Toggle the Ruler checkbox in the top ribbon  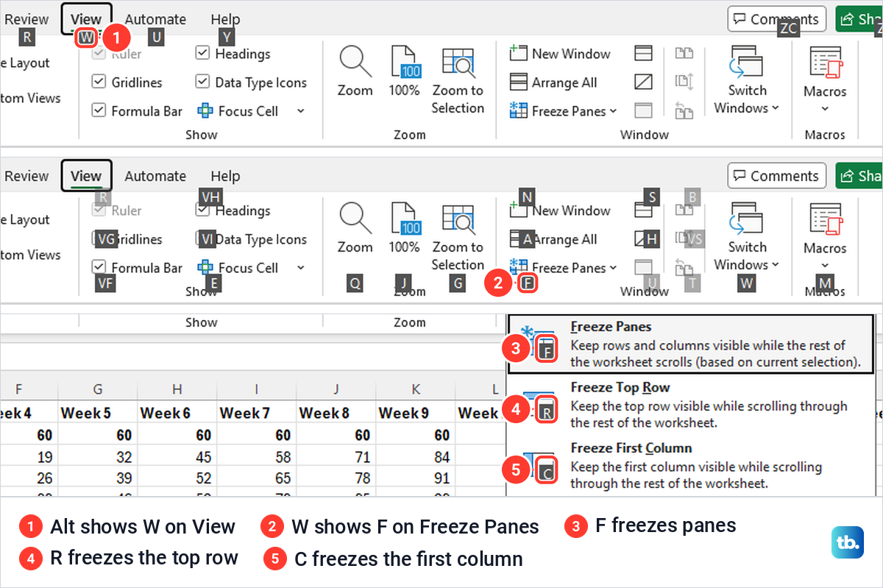(x=99, y=54)
